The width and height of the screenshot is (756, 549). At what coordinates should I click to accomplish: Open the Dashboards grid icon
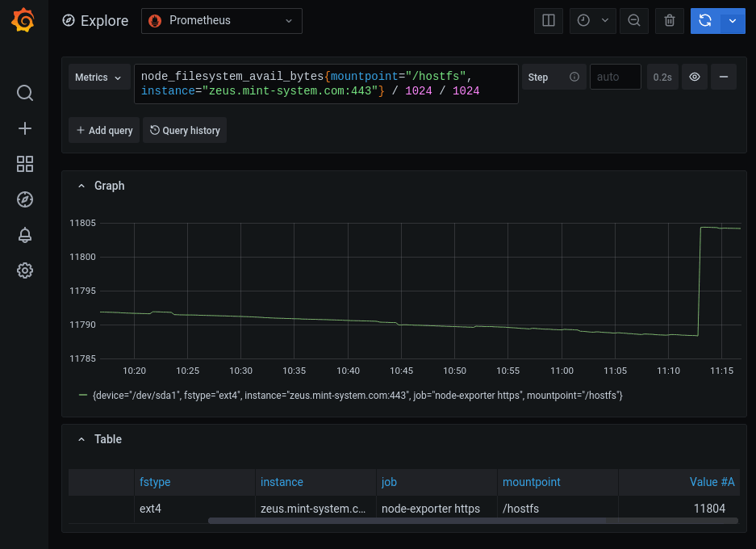click(25, 164)
